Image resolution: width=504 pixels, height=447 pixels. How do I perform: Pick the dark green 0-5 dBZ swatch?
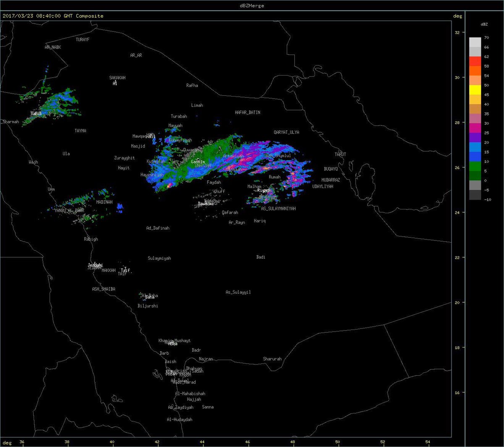(x=475, y=176)
